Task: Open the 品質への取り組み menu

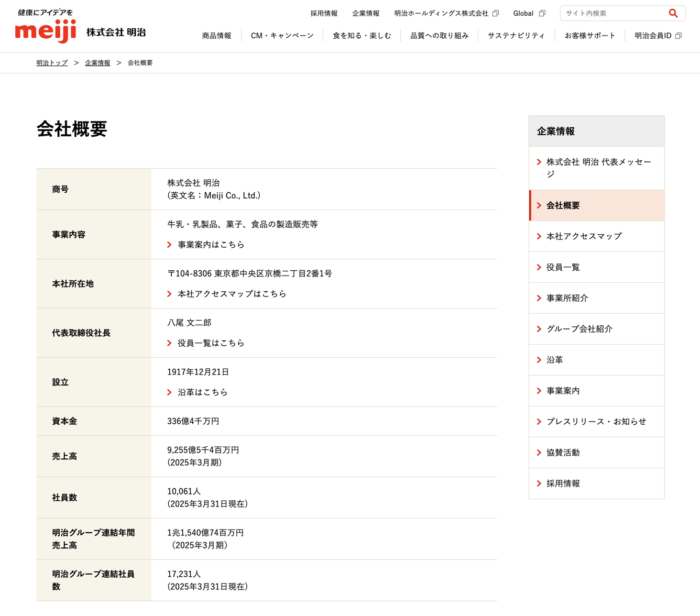Action: [x=439, y=36]
